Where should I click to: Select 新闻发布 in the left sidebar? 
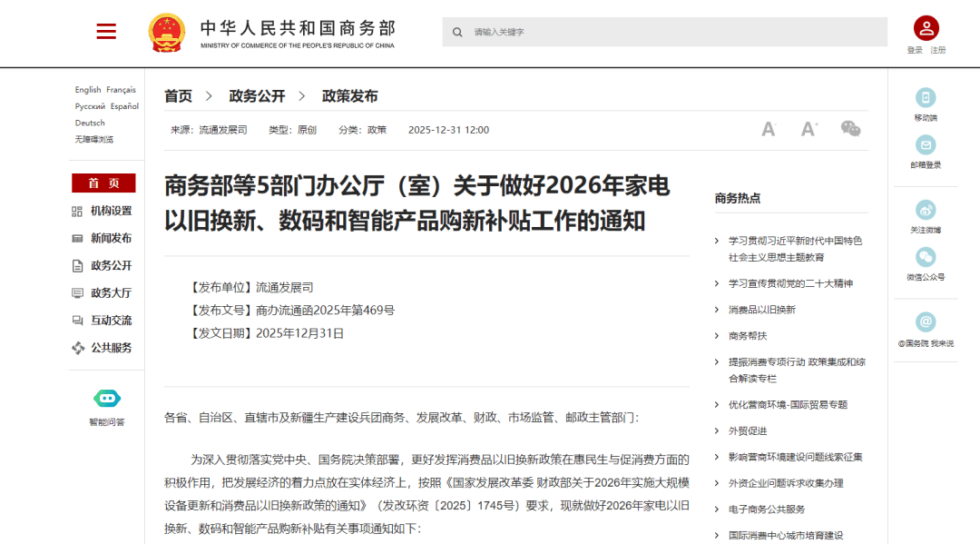pyautogui.click(x=111, y=238)
